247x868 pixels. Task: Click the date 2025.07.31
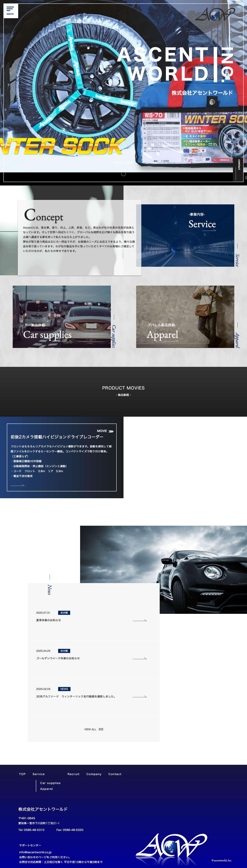pyautogui.click(x=43, y=613)
